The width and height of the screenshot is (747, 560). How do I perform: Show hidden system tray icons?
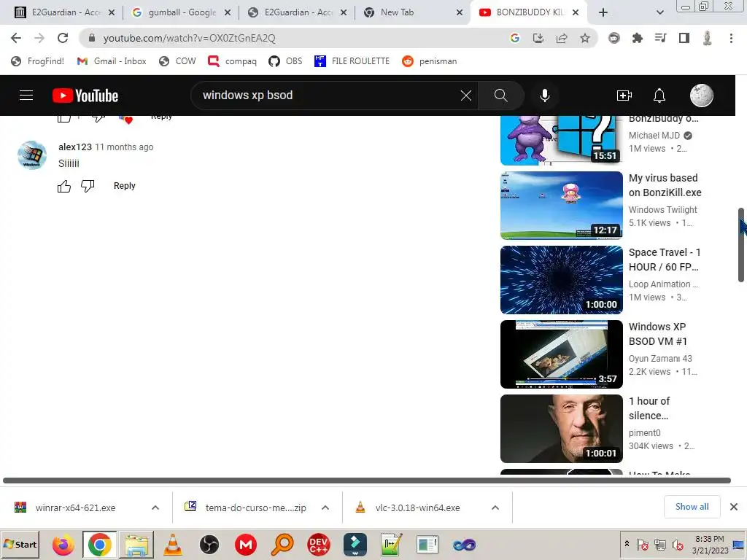(x=627, y=543)
